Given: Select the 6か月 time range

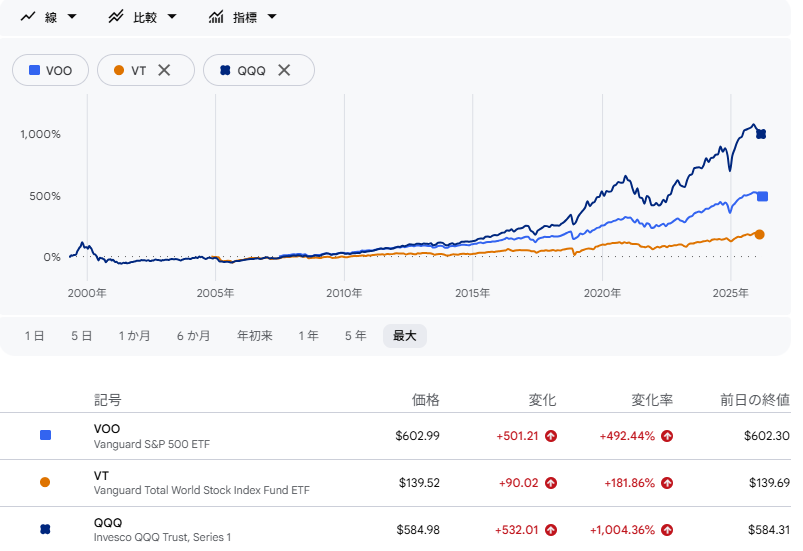Looking at the screenshot, I should tap(194, 336).
